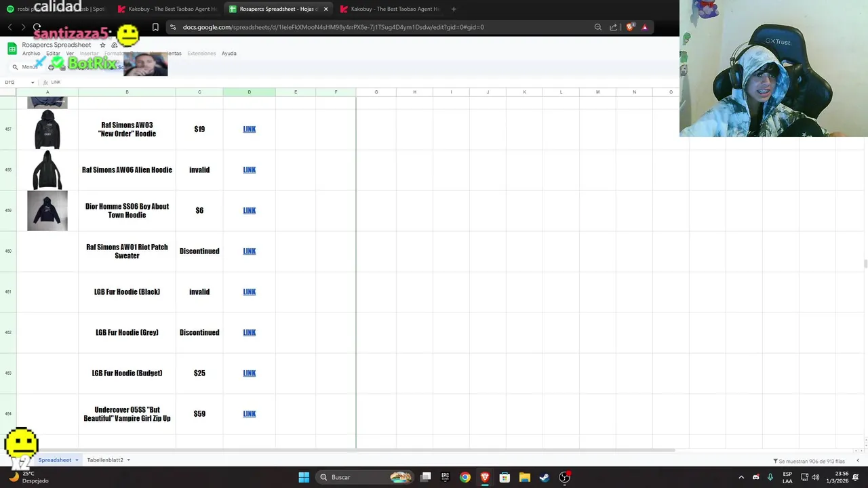The image size is (868, 488).
Task: Select the Dior Homme SS06 hoodie thumbnail
Action: point(47,211)
